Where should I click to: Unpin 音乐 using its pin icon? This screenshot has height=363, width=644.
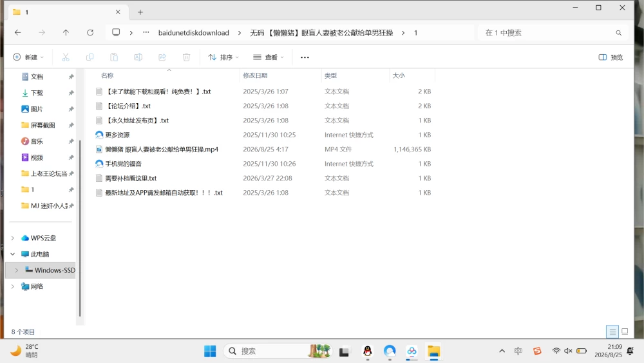[71, 141]
